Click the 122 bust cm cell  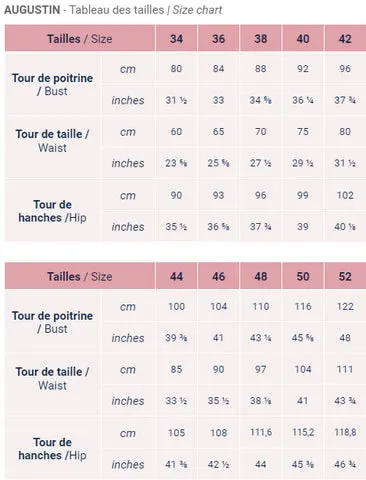click(345, 306)
